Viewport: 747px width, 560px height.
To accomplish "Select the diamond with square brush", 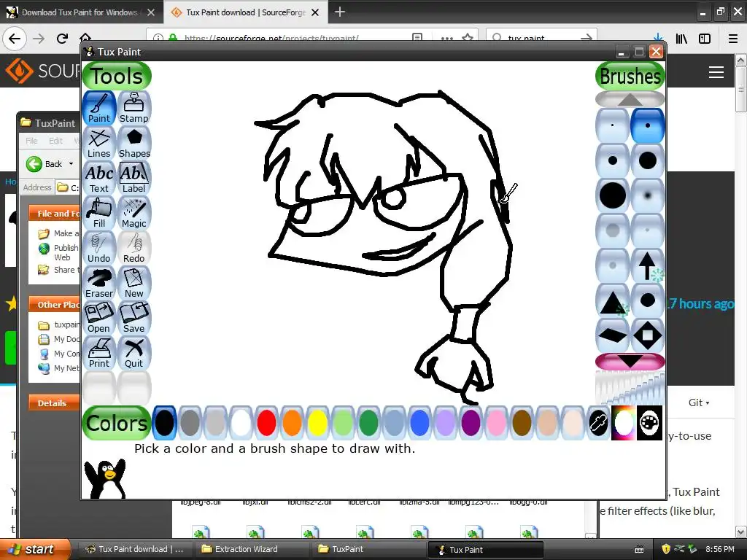I will click(x=648, y=335).
